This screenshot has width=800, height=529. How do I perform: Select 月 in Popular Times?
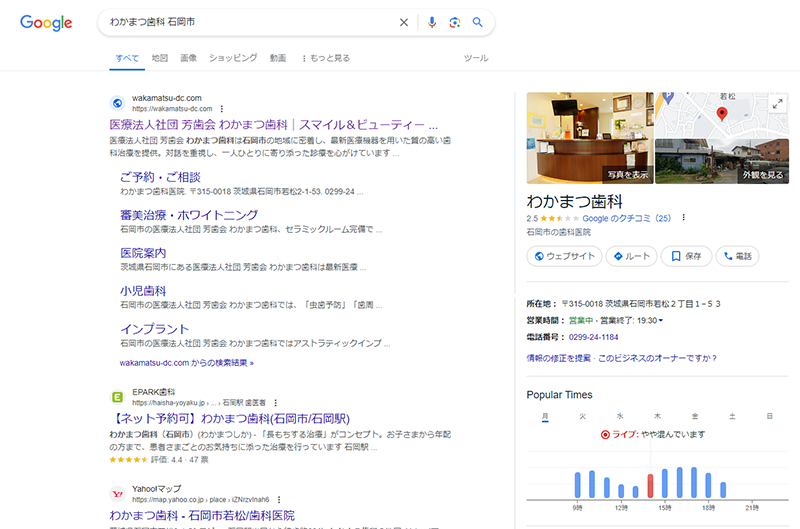(545, 416)
